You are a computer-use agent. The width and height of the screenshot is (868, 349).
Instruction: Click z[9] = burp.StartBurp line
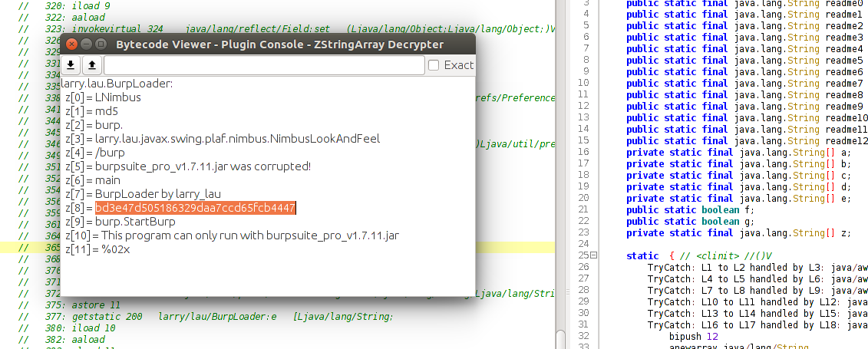point(120,222)
